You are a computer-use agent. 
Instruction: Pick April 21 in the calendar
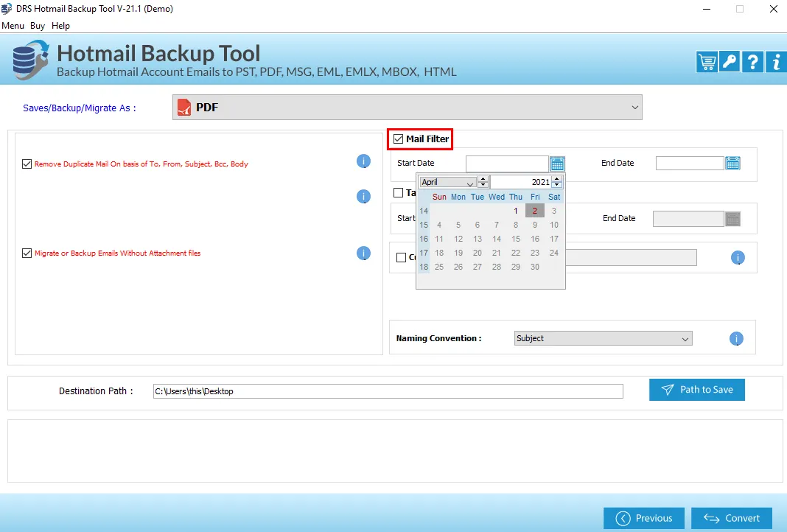coord(497,253)
